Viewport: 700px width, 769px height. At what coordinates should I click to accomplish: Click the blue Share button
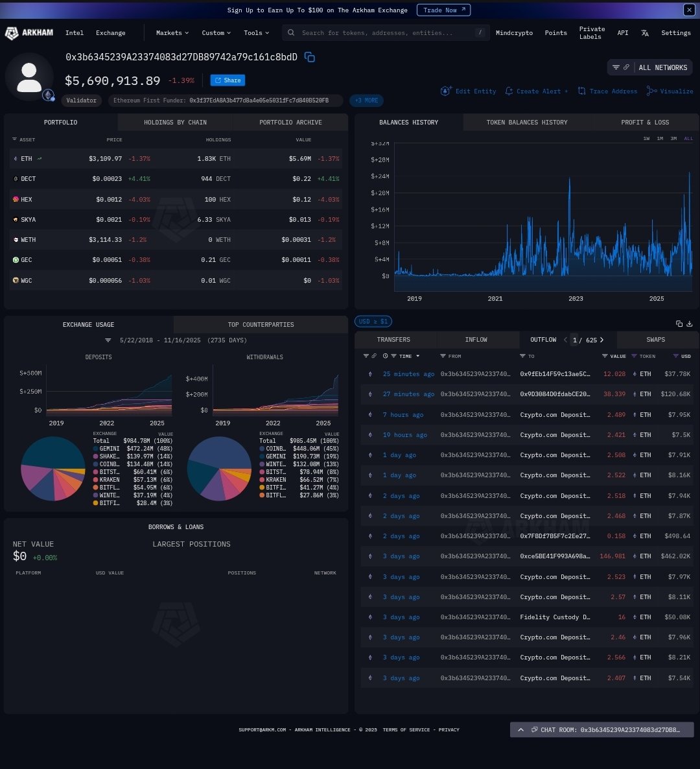click(x=227, y=80)
